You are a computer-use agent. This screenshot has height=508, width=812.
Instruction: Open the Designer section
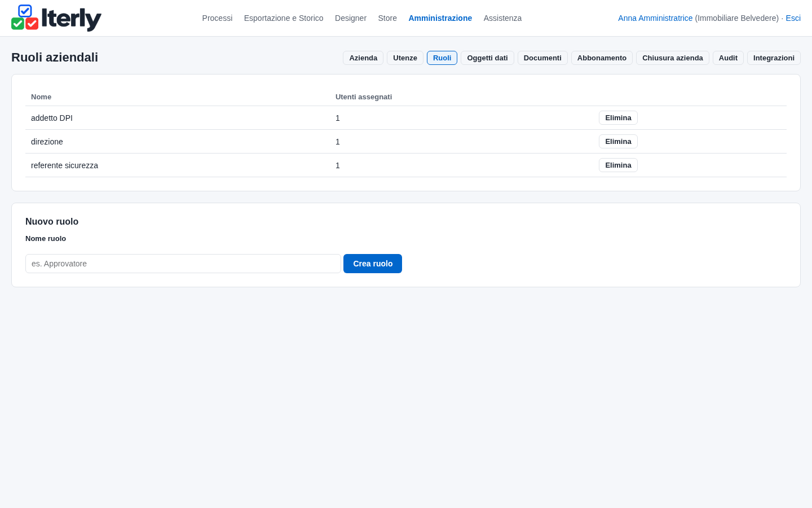(351, 18)
